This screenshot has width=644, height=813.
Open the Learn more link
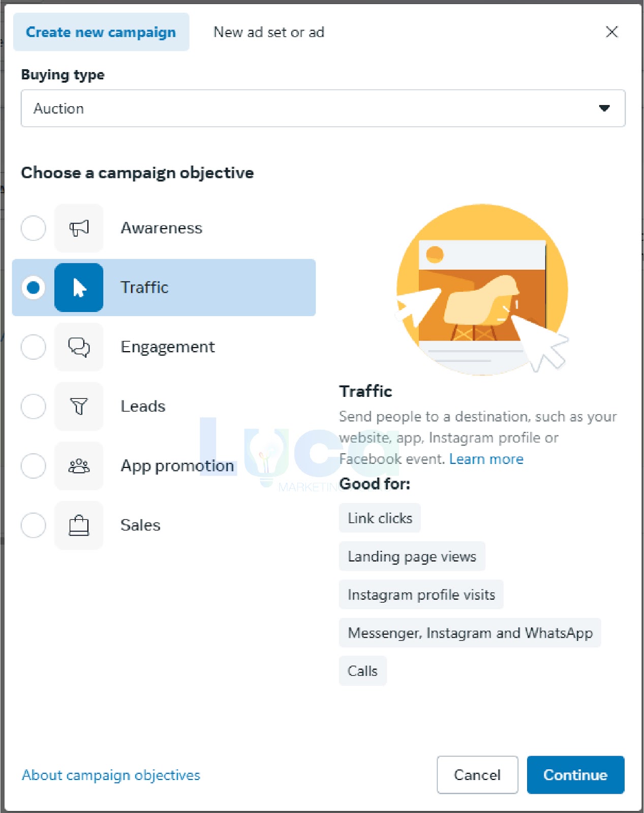(x=486, y=459)
